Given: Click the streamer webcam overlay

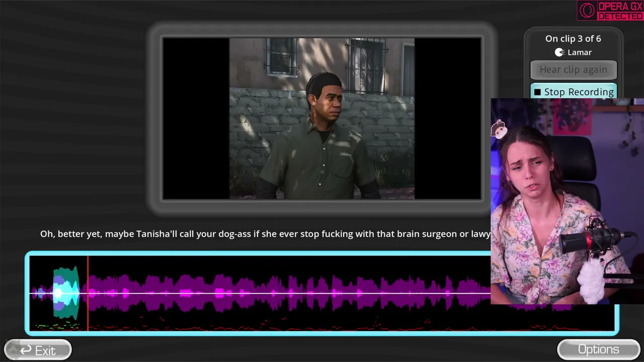Looking at the screenshot, I should (x=567, y=201).
